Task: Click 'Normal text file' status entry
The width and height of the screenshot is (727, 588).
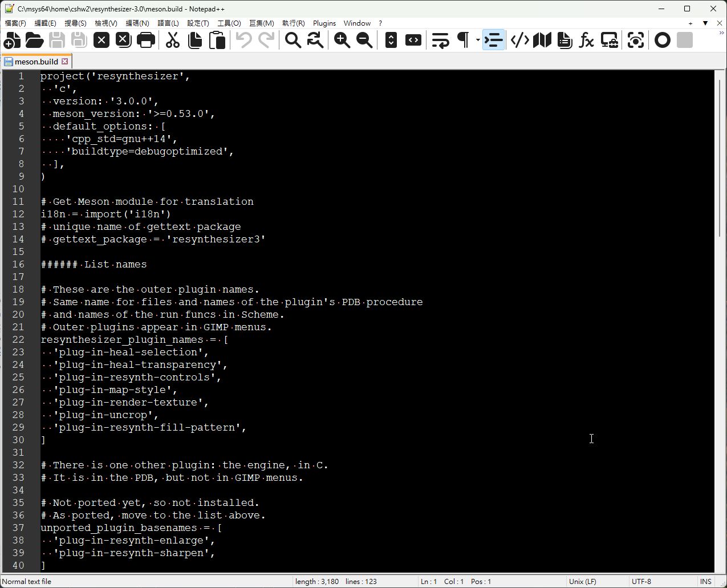Action: pyautogui.click(x=27, y=582)
